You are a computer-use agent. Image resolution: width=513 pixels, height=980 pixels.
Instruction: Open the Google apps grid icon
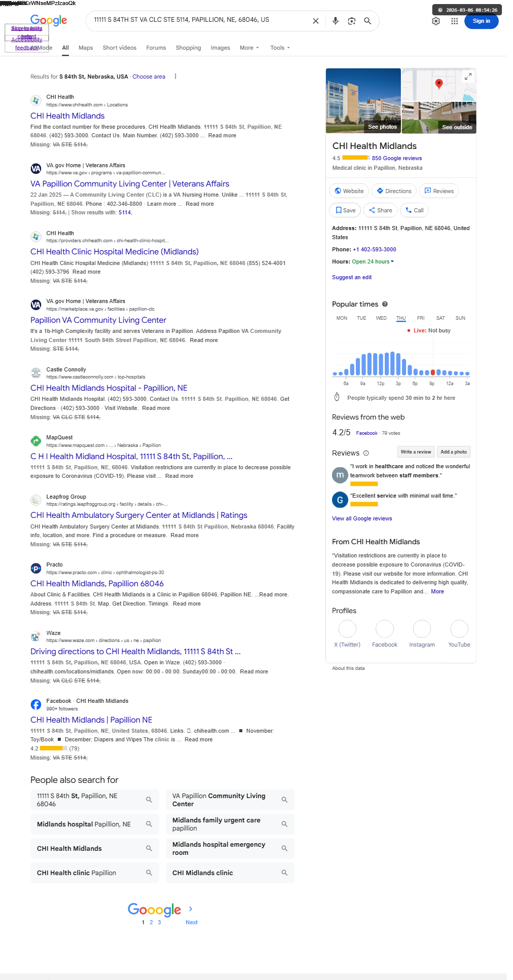coord(455,21)
